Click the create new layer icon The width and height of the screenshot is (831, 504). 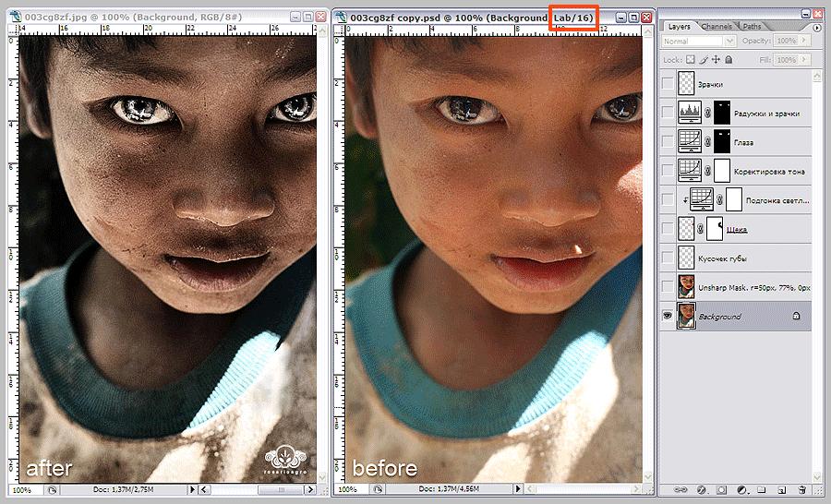tap(781, 489)
